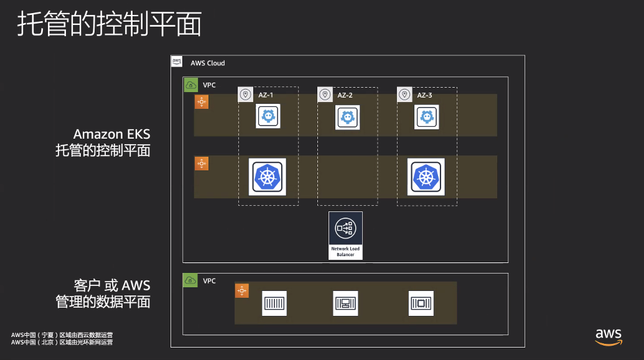Viewport: 644px width, 360px height.
Task: Click the AZ-2 location pin icon
Action: point(325,95)
